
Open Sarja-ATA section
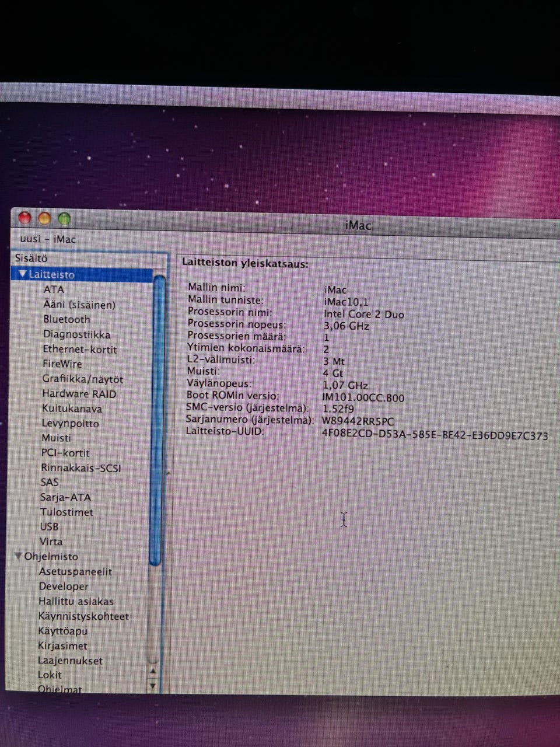coord(65,497)
